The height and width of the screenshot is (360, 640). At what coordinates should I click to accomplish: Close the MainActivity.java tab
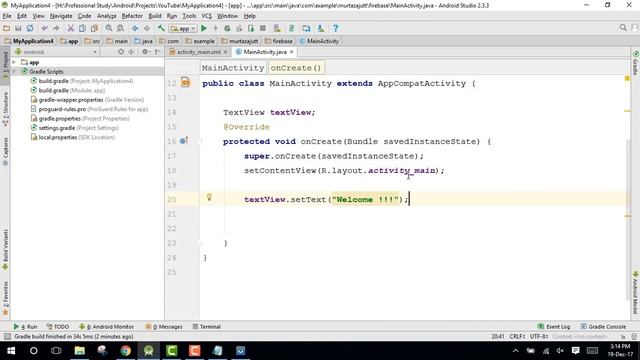291,52
